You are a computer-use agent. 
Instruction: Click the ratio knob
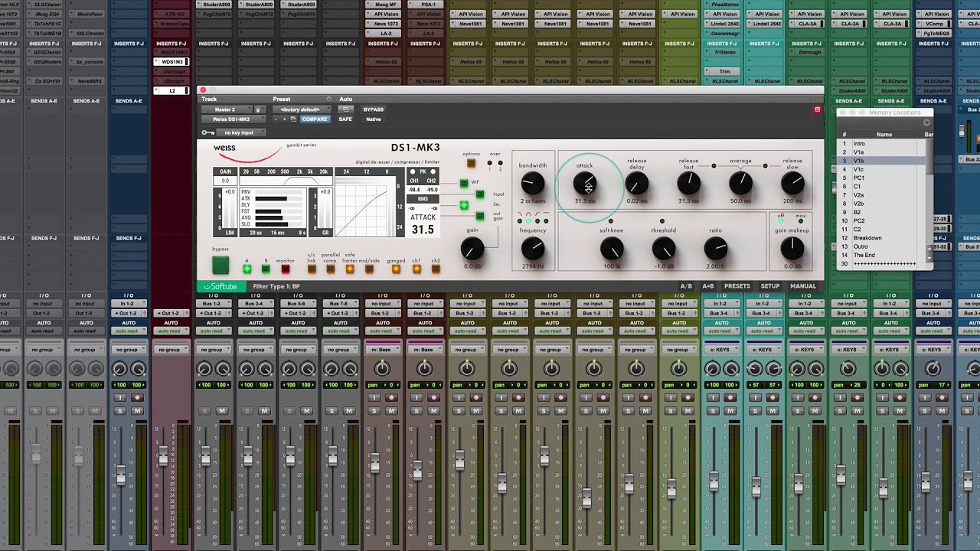pyautogui.click(x=715, y=248)
